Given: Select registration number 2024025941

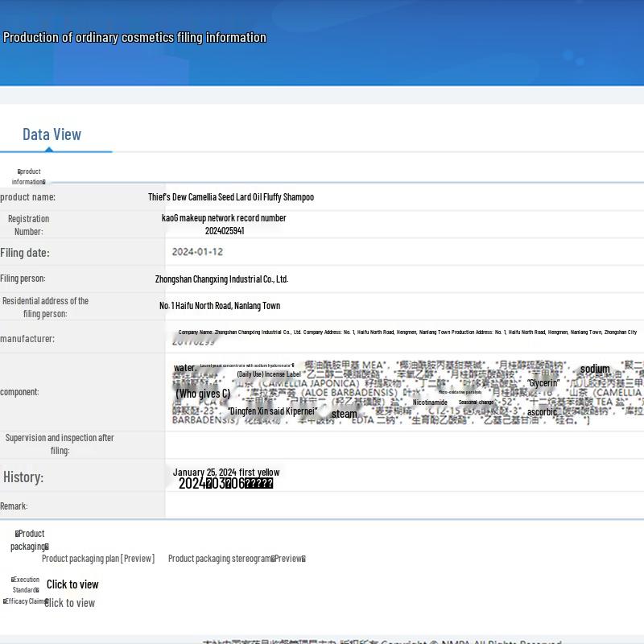Looking at the screenshot, I should pos(225,231).
